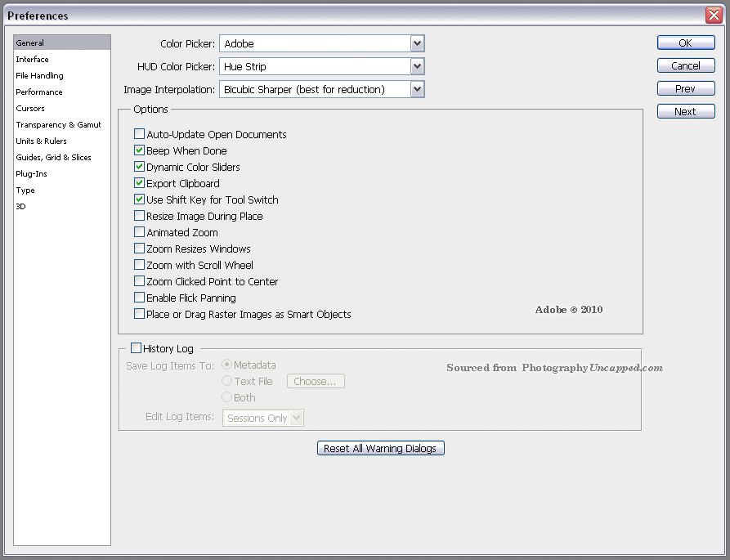The width and height of the screenshot is (730, 560).
Task: Confirm preferences with OK
Action: click(x=685, y=43)
